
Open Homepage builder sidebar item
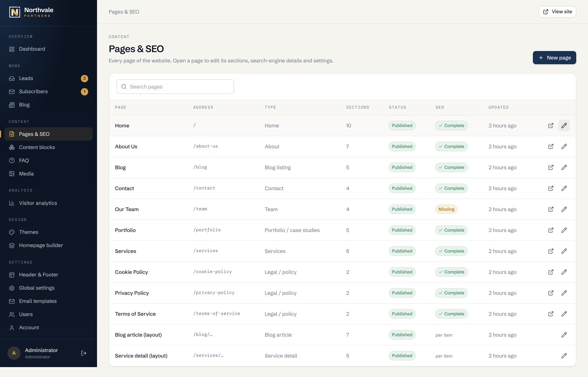(49, 245)
